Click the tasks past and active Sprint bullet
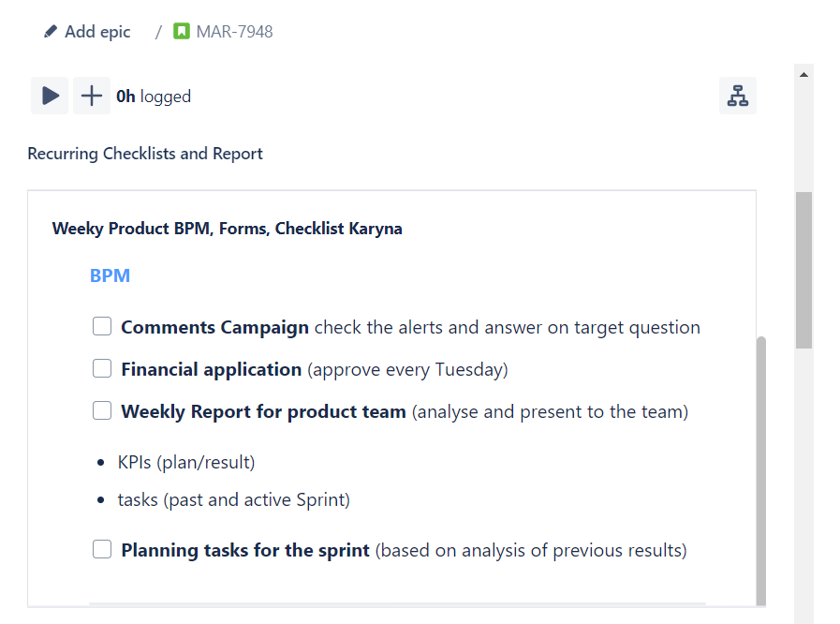 coord(233,499)
